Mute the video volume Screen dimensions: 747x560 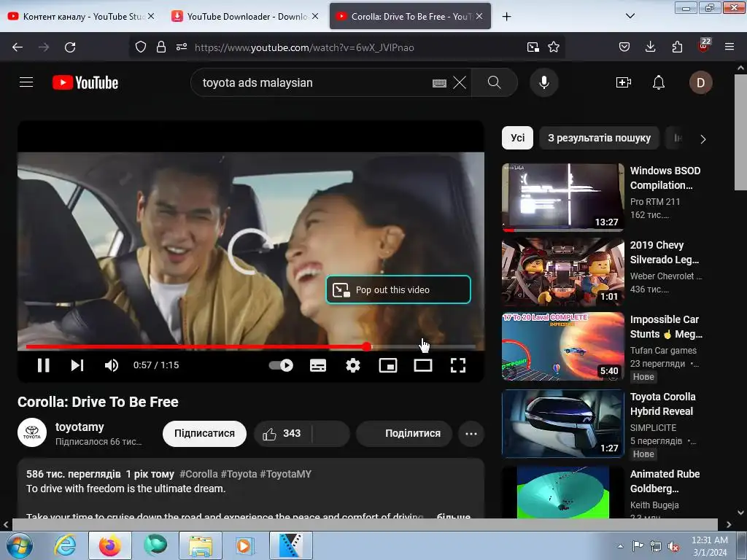[x=112, y=365]
